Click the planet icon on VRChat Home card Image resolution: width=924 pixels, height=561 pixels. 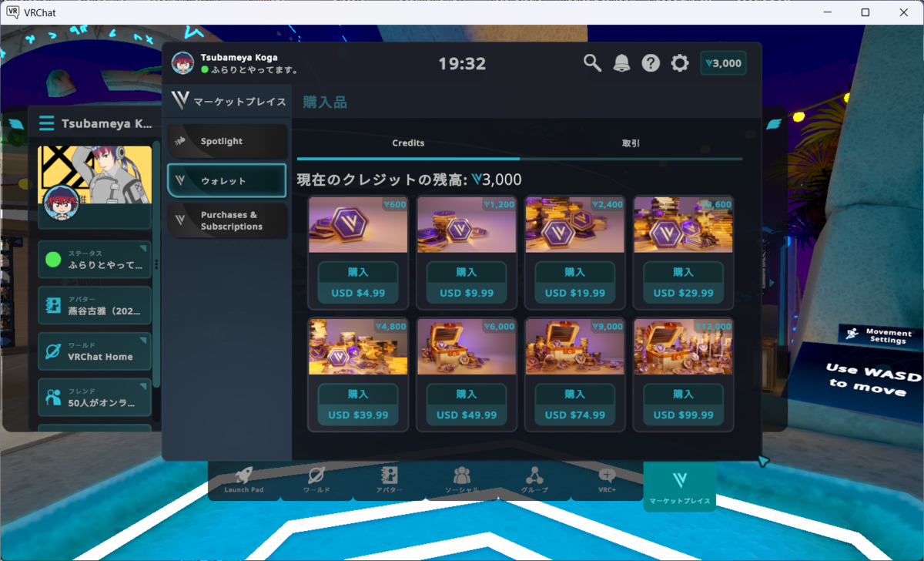click(53, 351)
